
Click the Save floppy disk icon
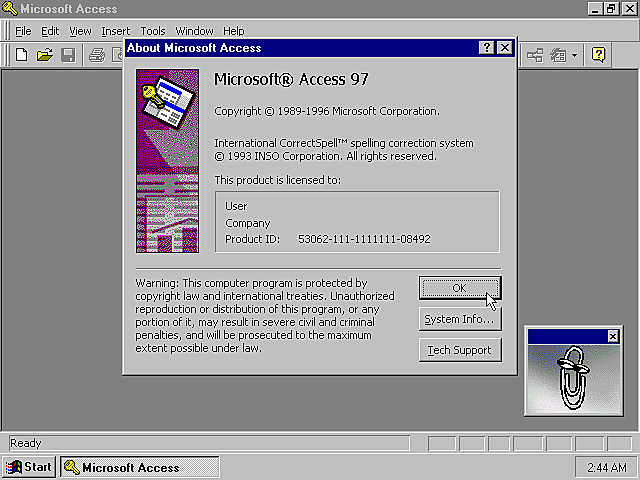pyautogui.click(x=68, y=55)
